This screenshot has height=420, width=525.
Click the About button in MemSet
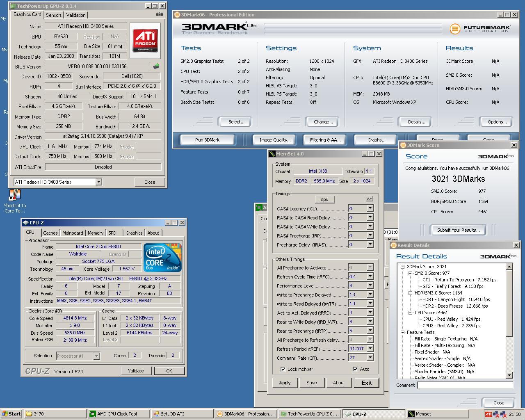(339, 383)
